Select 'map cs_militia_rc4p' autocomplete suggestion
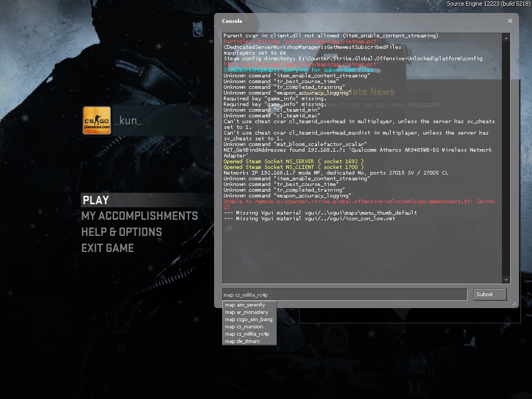Image resolution: width=532 pixels, height=399 pixels. click(x=249, y=334)
